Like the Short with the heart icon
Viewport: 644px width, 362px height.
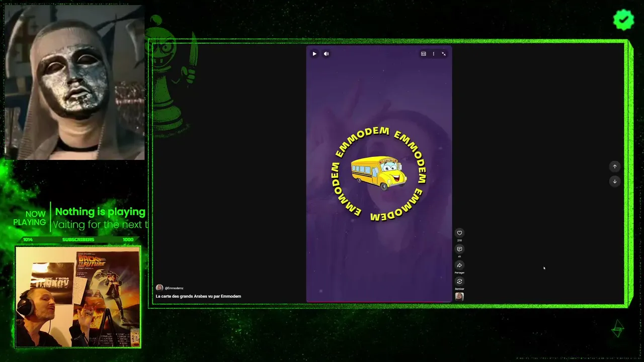click(x=459, y=233)
